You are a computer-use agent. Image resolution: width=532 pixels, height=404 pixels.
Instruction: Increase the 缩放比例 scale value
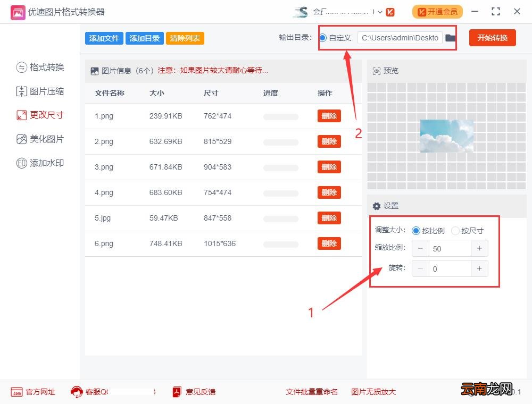click(x=479, y=248)
